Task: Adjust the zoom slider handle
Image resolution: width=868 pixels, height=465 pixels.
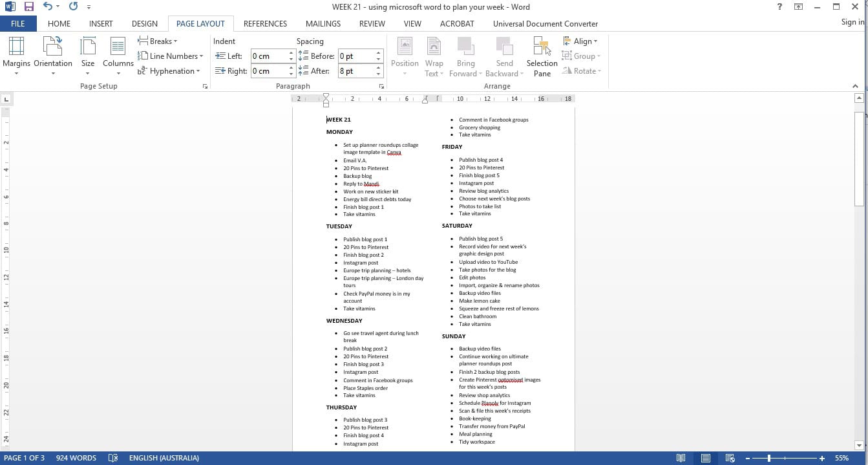Action: (x=769, y=458)
